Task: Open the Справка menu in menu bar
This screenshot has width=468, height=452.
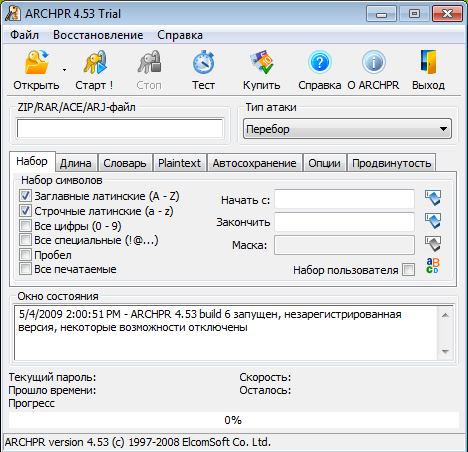Action: [x=180, y=35]
